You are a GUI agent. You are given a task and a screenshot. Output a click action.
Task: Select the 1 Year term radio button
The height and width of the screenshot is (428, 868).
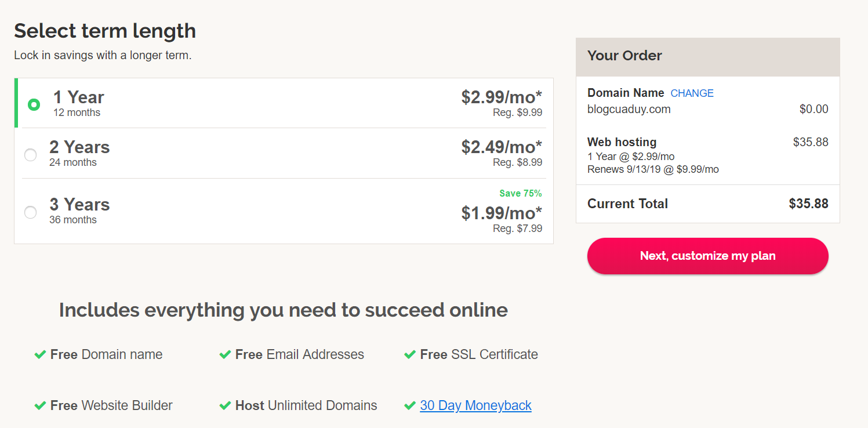click(x=34, y=105)
